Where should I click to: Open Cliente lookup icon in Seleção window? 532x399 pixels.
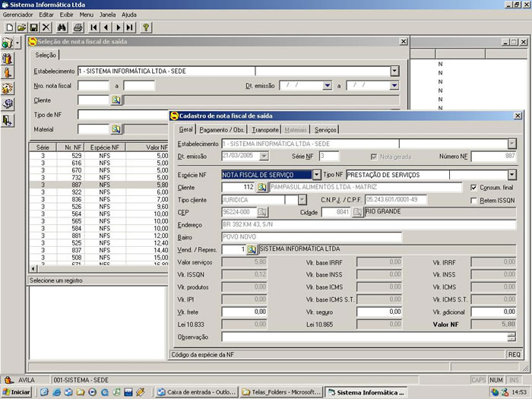pyautogui.click(x=116, y=100)
